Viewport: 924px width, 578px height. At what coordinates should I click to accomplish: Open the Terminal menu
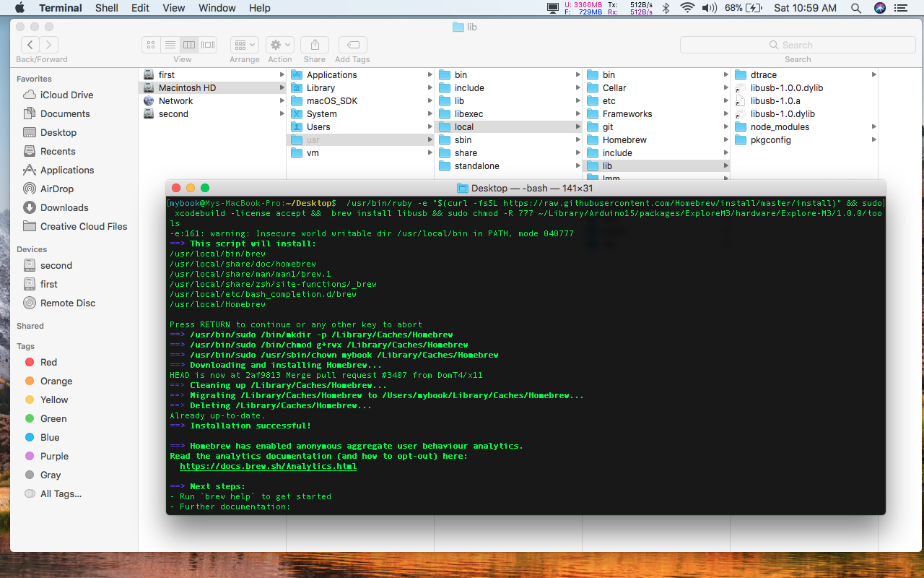point(60,8)
